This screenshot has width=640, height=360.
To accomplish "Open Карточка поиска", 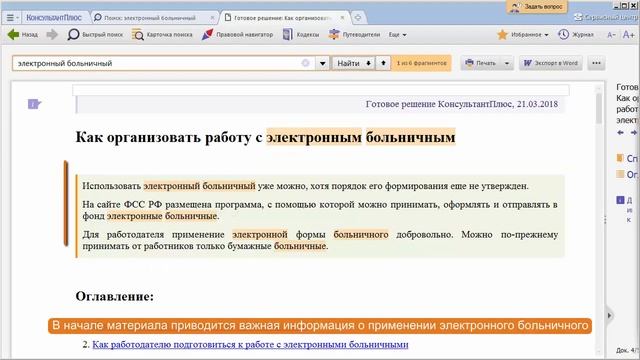I will point(162,35).
